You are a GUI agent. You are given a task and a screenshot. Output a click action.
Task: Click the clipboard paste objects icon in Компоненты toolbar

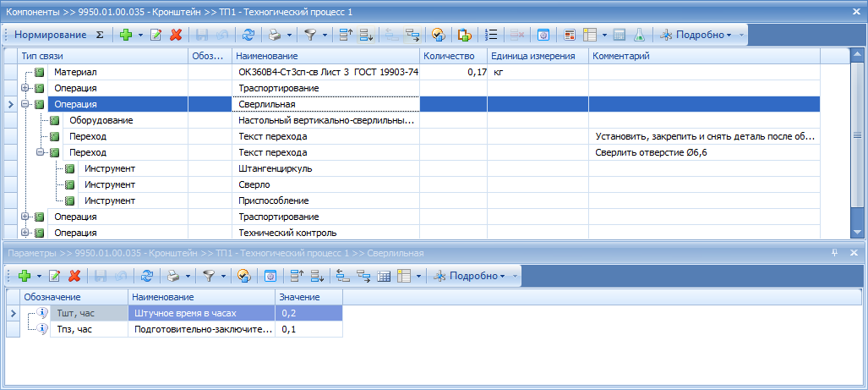[x=465, y=35]
